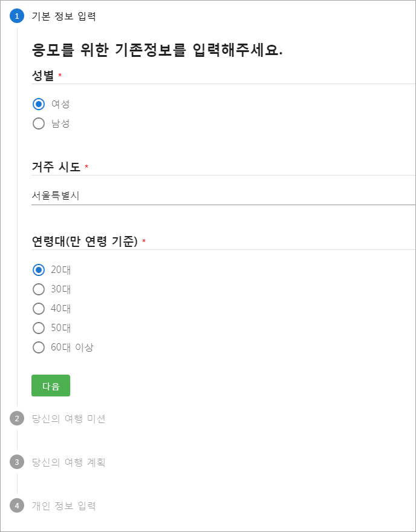Jump to the 개인 정보 입력 step

pos(63,506)
